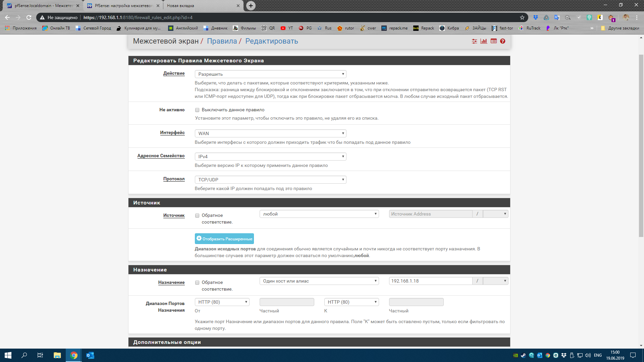Click the Адресное Семейство IPv4 dropdown
Viewport: 644px width, 362px height.
click(271, 156)
